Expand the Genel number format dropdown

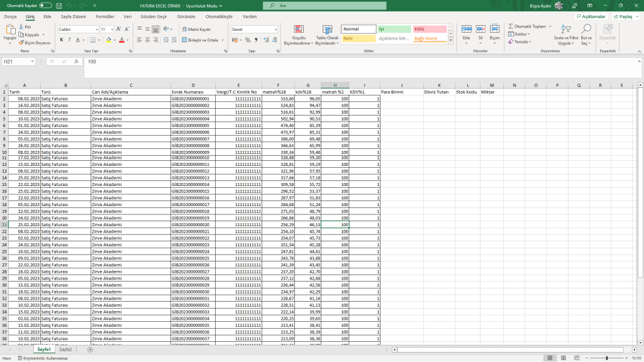pyautogui.click(x=275, y=29)
